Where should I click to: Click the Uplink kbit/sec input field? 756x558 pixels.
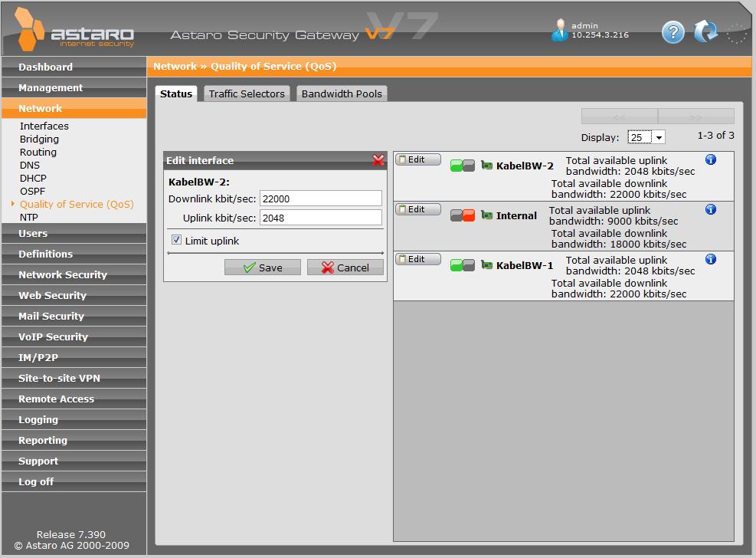click(321, 218)
